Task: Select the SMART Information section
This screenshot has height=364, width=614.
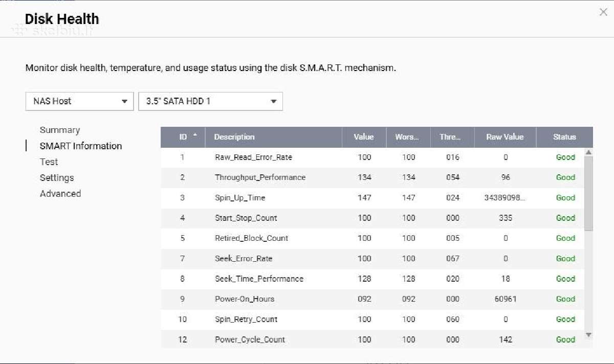Action: pos(81,146)
